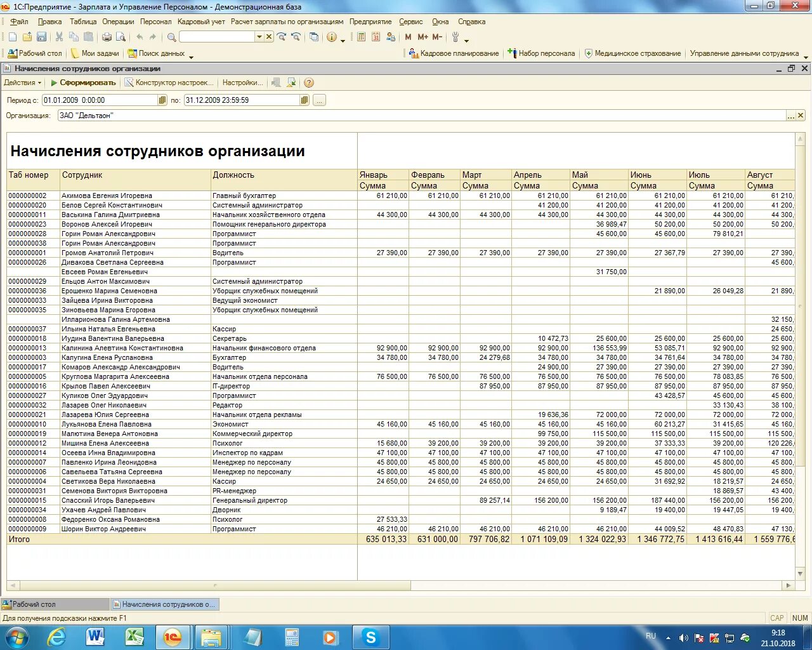The image size is (812, 650).
Task: Click the Cut scissors icon
Action: point(60,37)
